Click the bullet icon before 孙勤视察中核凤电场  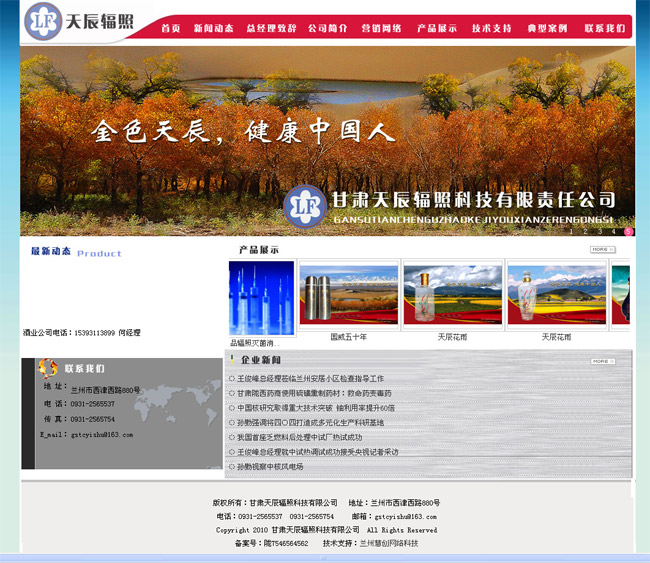232,467
